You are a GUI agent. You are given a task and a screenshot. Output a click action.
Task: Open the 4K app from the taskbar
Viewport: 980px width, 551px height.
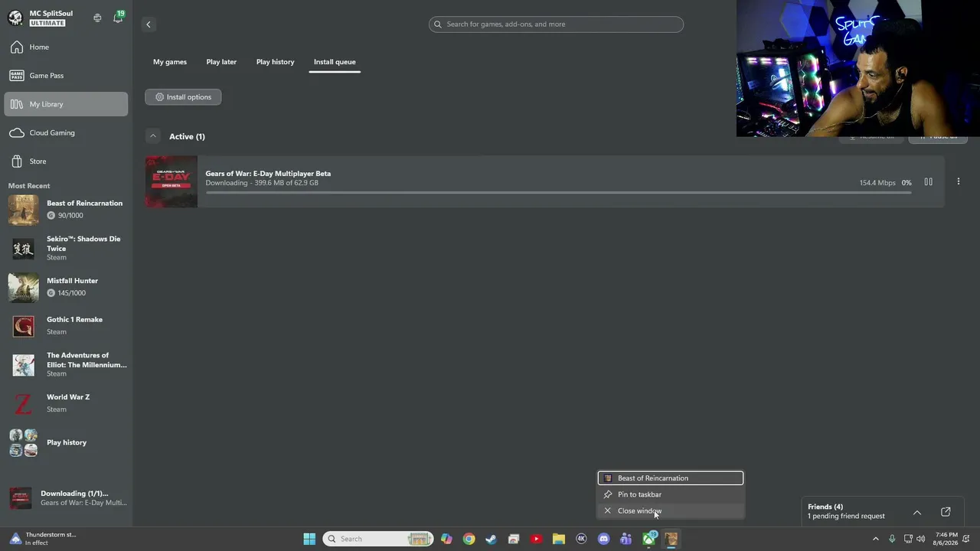[581, 539]
